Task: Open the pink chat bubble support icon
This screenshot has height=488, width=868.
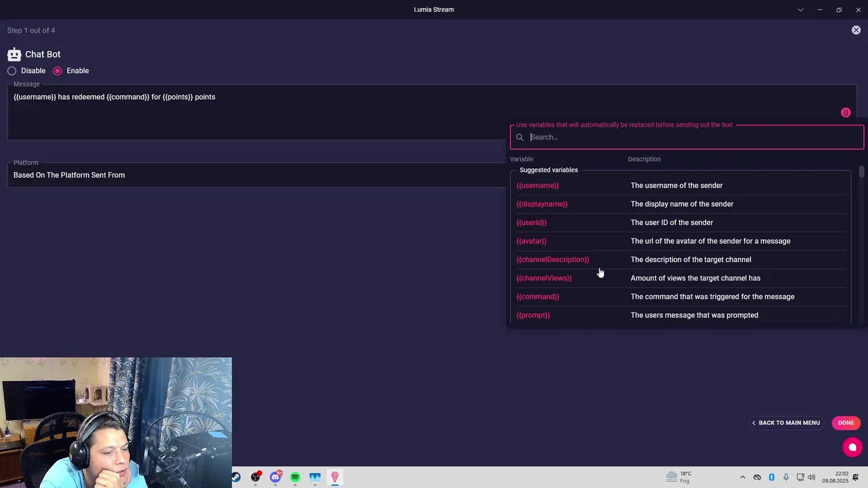Action: coord(852,447)
